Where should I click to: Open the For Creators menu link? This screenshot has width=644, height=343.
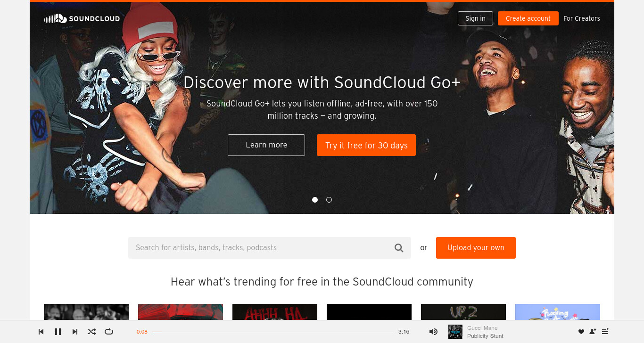(x=582, y=18)
